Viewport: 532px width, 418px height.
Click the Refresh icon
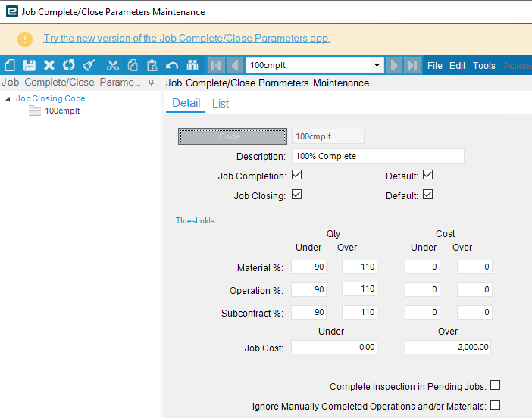[x=69, y=65]
